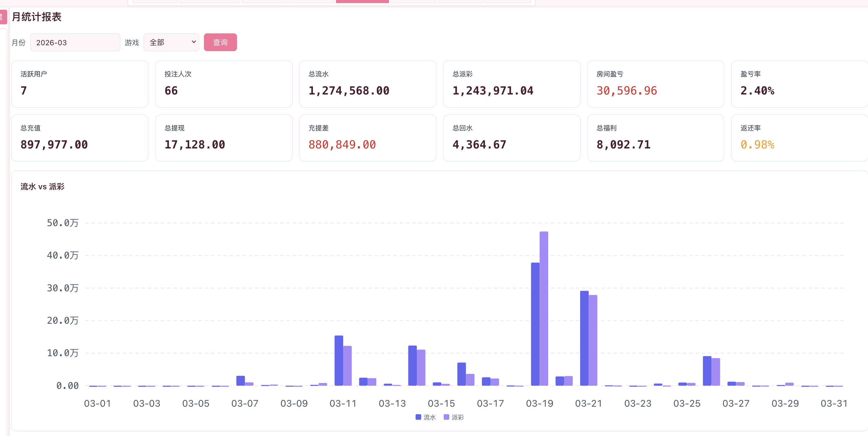The width and height of the screenshot is (868, 436).
Task: Click the 总回水 stat card
Action: (511, 138)
